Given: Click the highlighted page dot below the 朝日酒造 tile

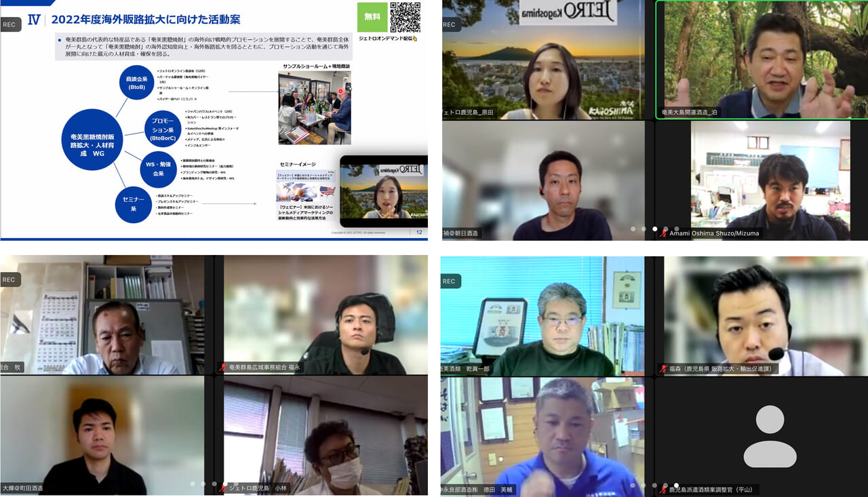Looking at the screenshot, I should pyautogui.click(x=655, y=229).
